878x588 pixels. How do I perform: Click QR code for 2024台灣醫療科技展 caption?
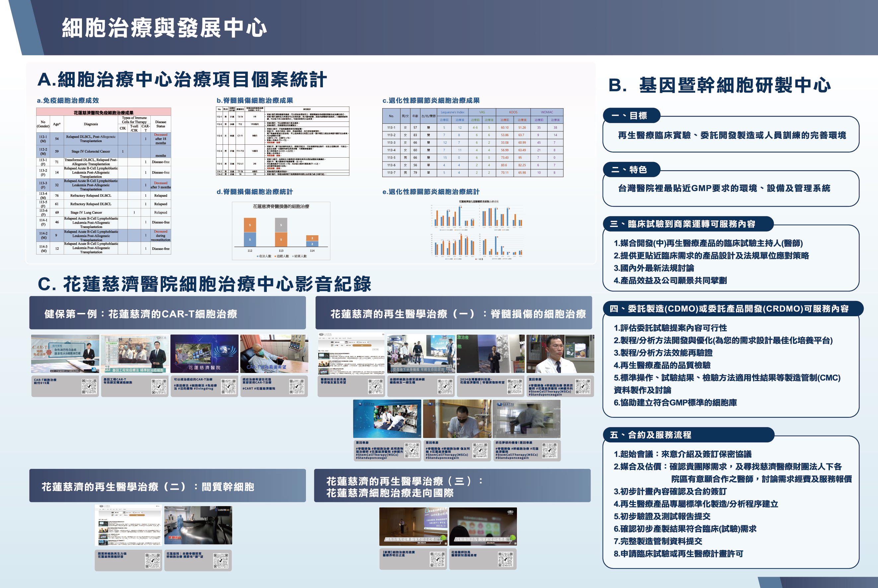tap(515, 386)
